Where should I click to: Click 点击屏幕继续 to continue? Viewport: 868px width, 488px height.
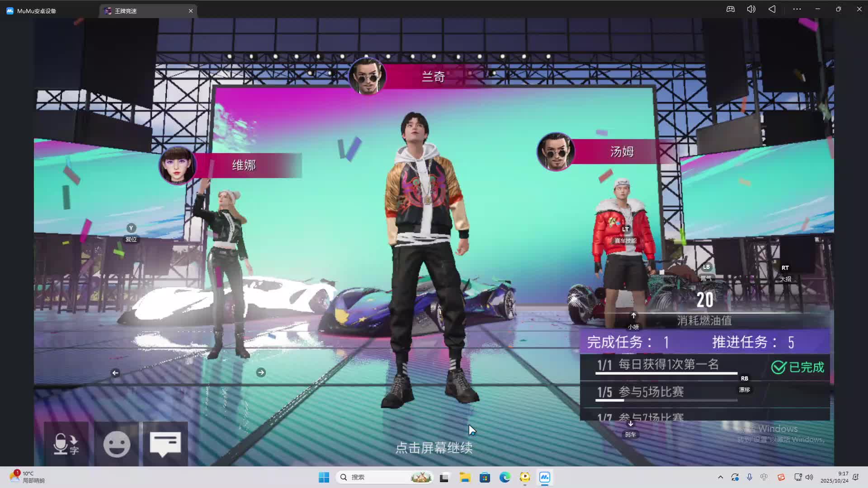coord(434,448)
